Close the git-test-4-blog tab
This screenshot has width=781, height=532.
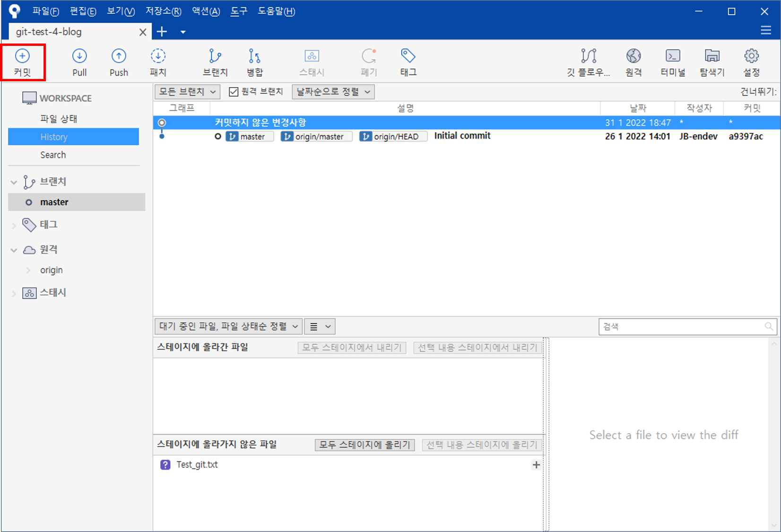[x=142, y=32]
